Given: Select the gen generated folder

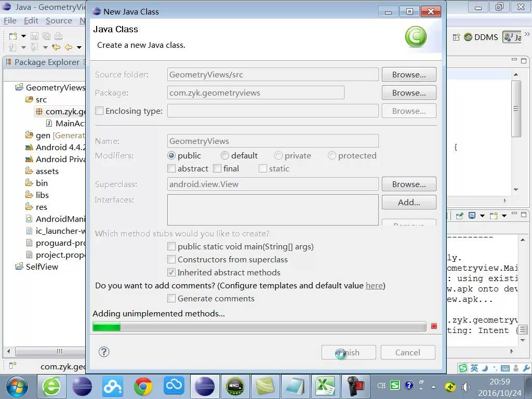Looking at the screenshot, I should [55, 136].
